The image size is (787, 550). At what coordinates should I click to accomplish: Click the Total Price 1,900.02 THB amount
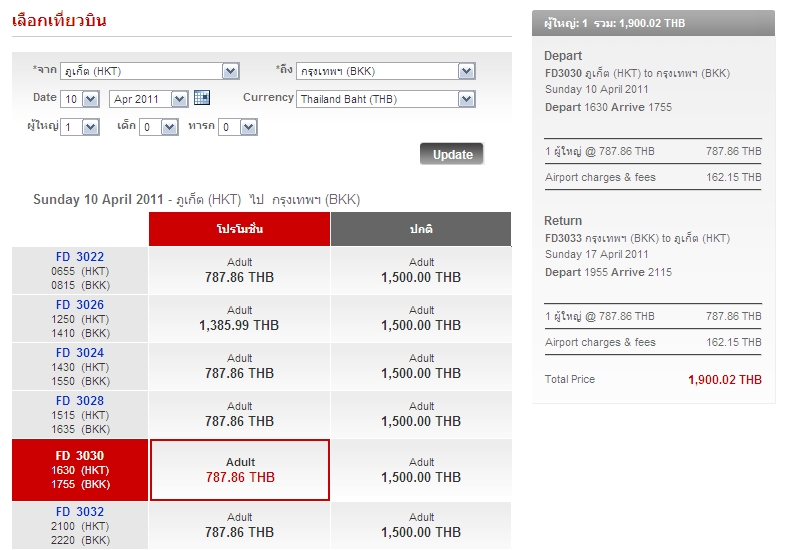(x=725, y=379)
